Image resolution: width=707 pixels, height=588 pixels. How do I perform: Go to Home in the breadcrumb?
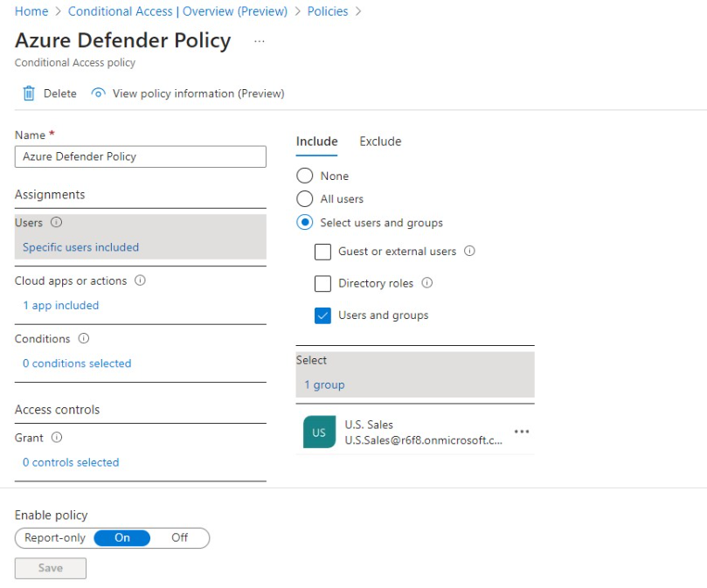pos(31,11)
